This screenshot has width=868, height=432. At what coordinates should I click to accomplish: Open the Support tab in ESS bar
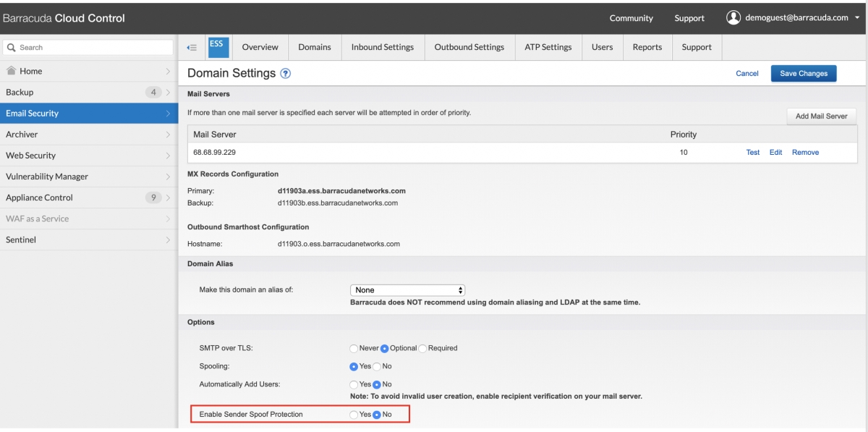point(697,47)
